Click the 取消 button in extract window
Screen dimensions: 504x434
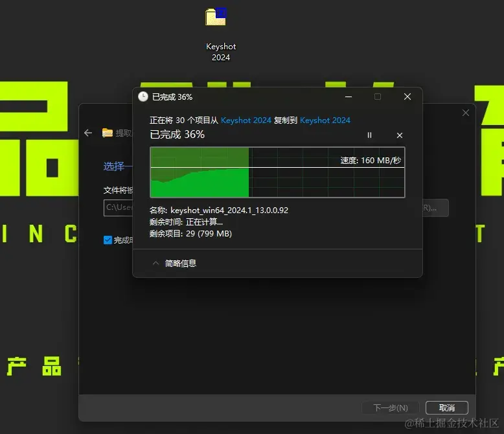point(447,407)
